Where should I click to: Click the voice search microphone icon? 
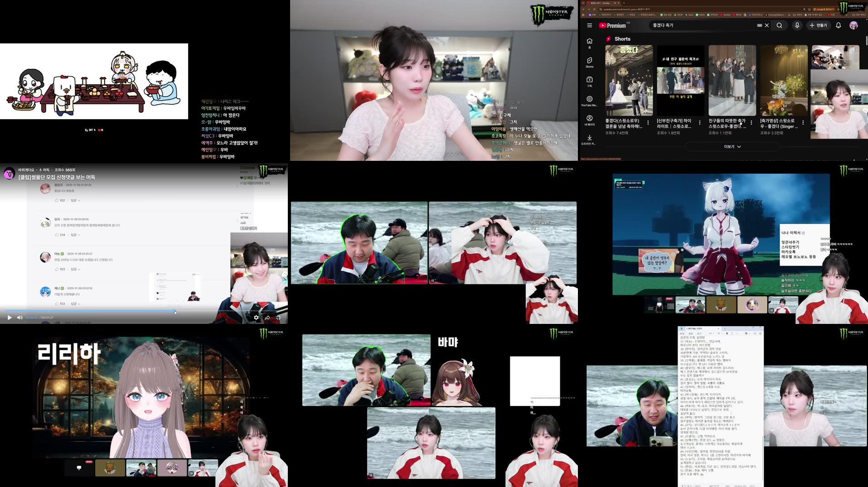pyautogui.click(x=797, y=25)
